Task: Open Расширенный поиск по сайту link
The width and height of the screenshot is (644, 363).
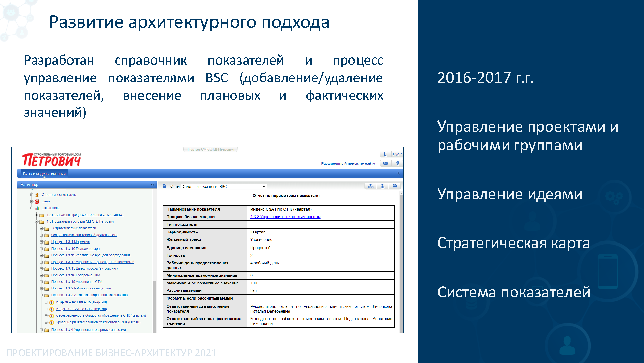Action: coord(348,163)
